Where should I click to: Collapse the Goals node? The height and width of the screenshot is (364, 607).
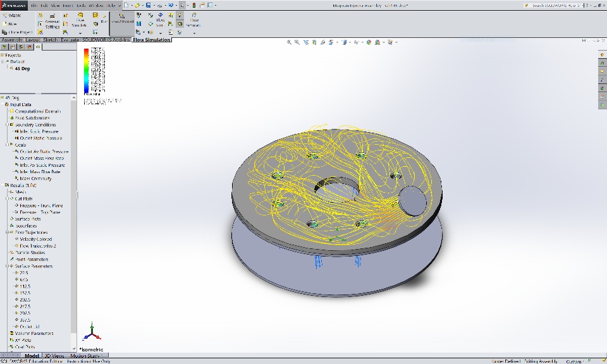tap(6, 145)
